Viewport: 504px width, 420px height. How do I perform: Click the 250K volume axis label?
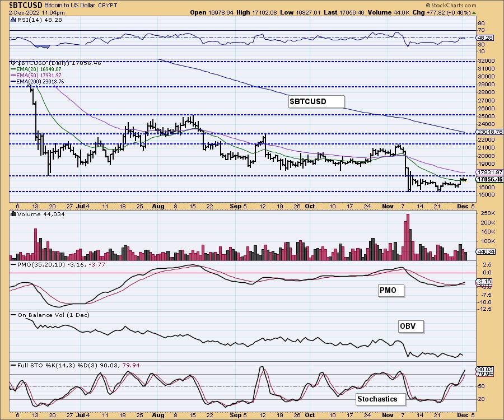click(488, 213)
